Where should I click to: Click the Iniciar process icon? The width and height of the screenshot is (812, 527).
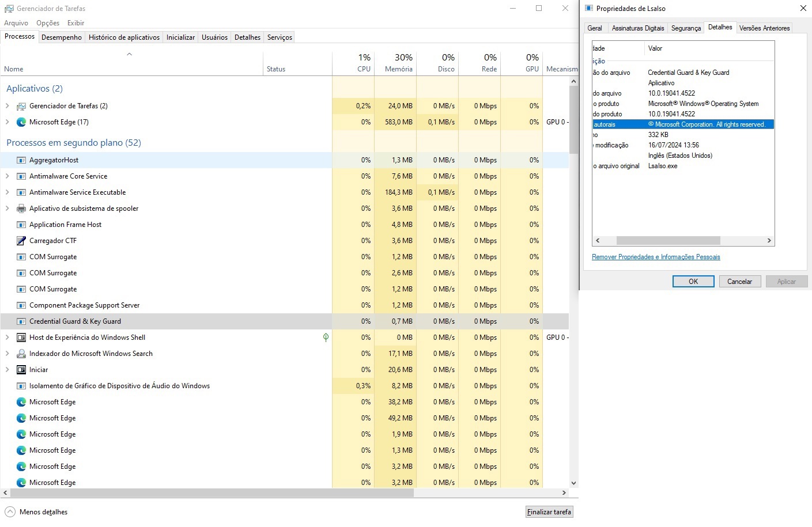click(21, 370)
